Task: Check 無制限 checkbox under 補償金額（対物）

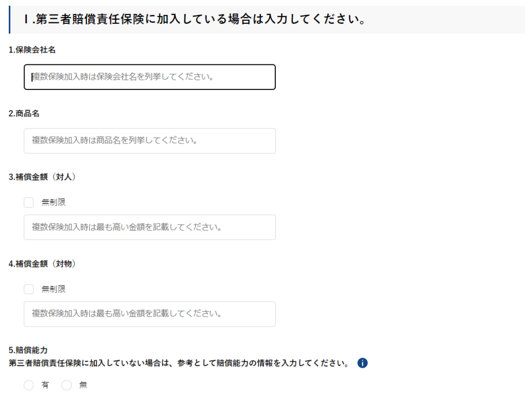Action: pyautogui.click(x=29, y=289)
